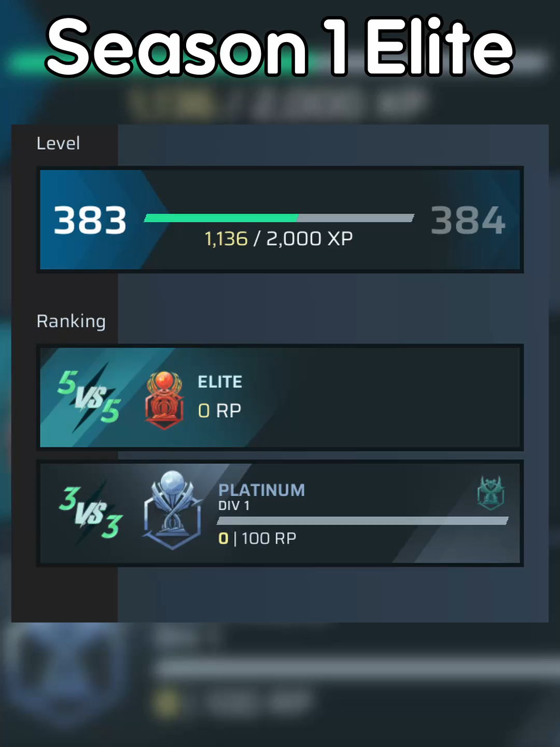The height and width of the screenshot is (747, 560).
Task: Click the DIV 1 division label
Action: point(234,506)
